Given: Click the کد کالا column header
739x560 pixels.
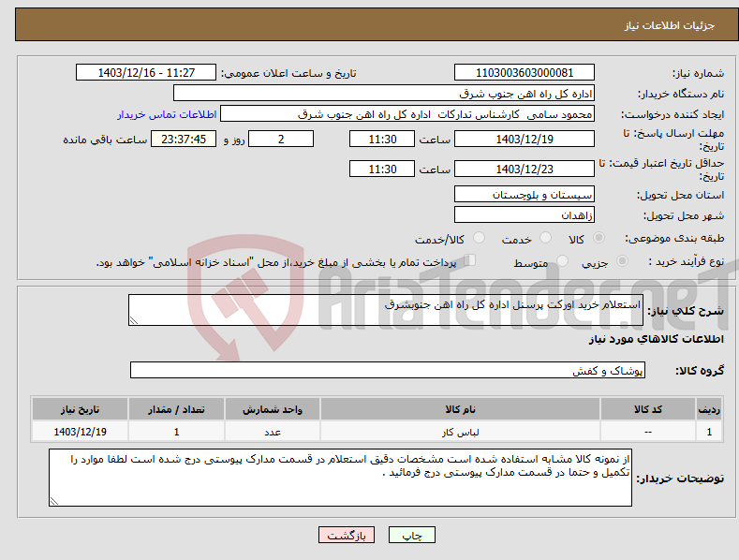Looking at the screenshot, I should point(648,409).
